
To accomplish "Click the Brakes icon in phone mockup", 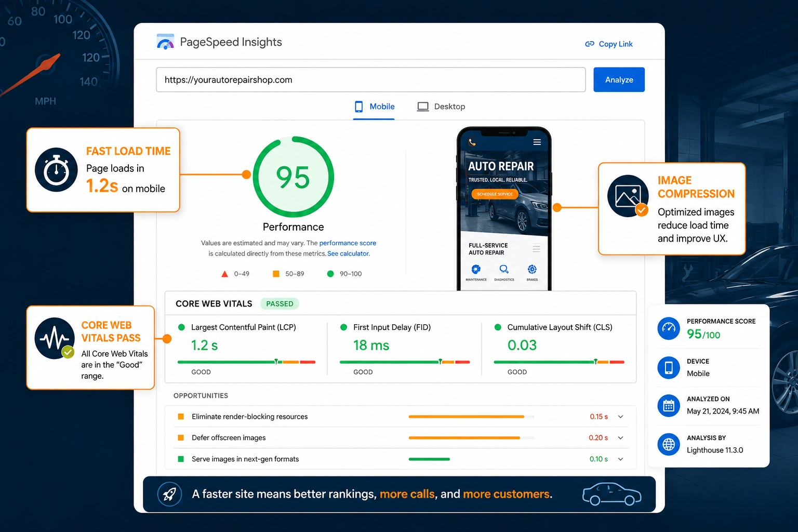I will pyautogui.click(x=532, y=269).
